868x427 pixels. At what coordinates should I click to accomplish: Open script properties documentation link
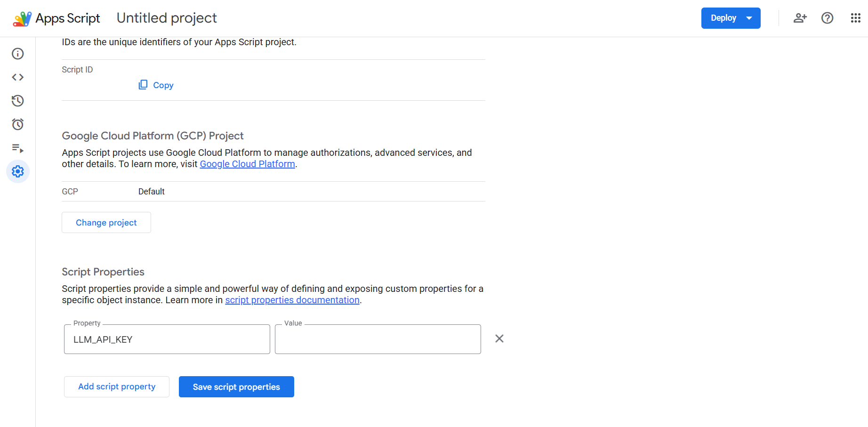pyautogui.click(x=292, y=300)
